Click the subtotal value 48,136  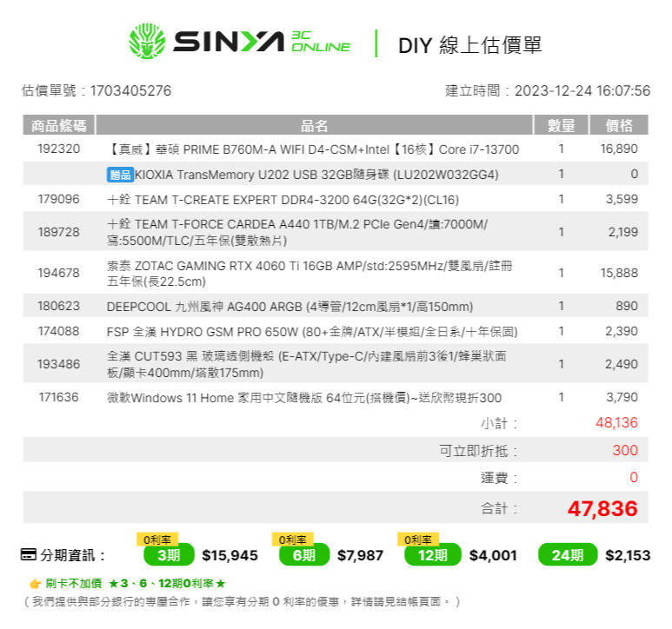[616, 422]
